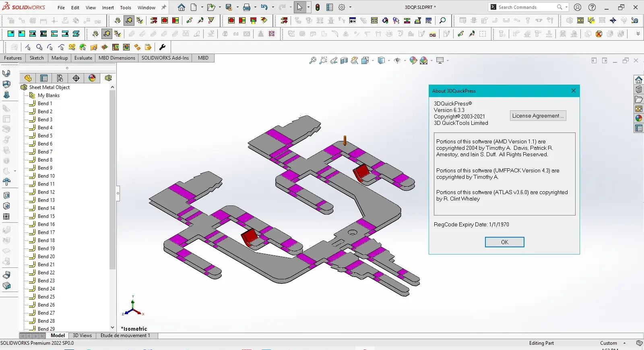Open the DisplayManager color sphere tab

92,78
